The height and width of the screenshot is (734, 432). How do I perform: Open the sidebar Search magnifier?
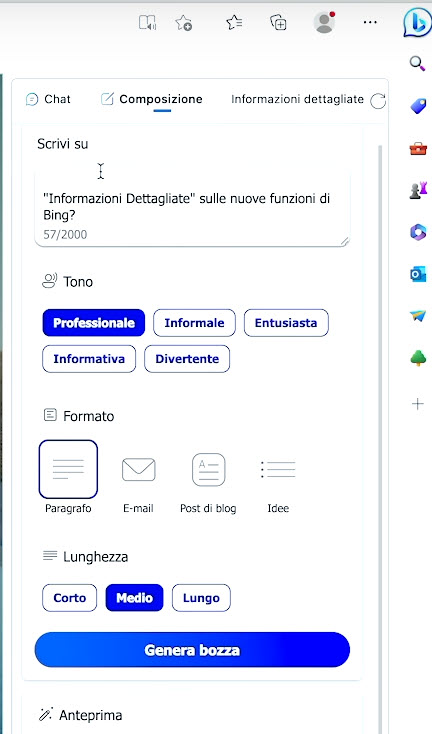tap(417, 63)
